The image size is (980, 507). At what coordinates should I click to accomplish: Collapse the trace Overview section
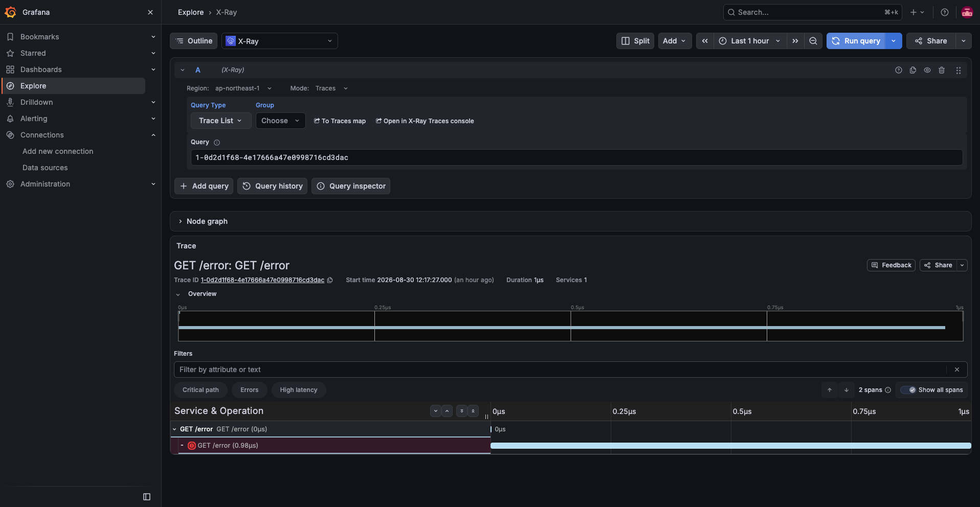(x=178, y=294)
